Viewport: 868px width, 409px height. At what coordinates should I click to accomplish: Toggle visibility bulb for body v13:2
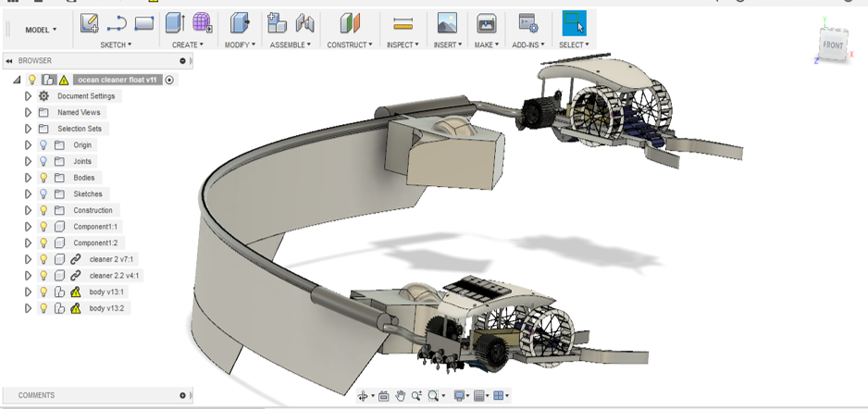click(43, 308)
